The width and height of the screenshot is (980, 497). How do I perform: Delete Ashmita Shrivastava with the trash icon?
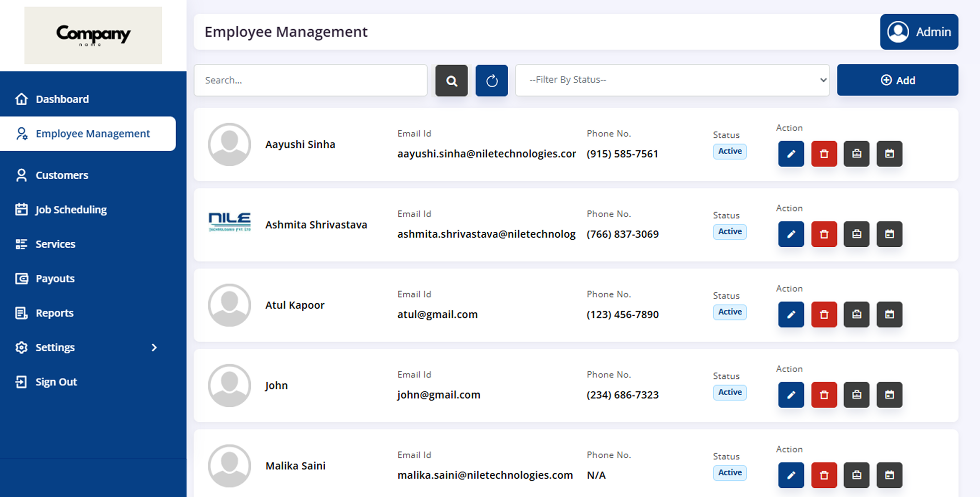click(x=824, y=234)
